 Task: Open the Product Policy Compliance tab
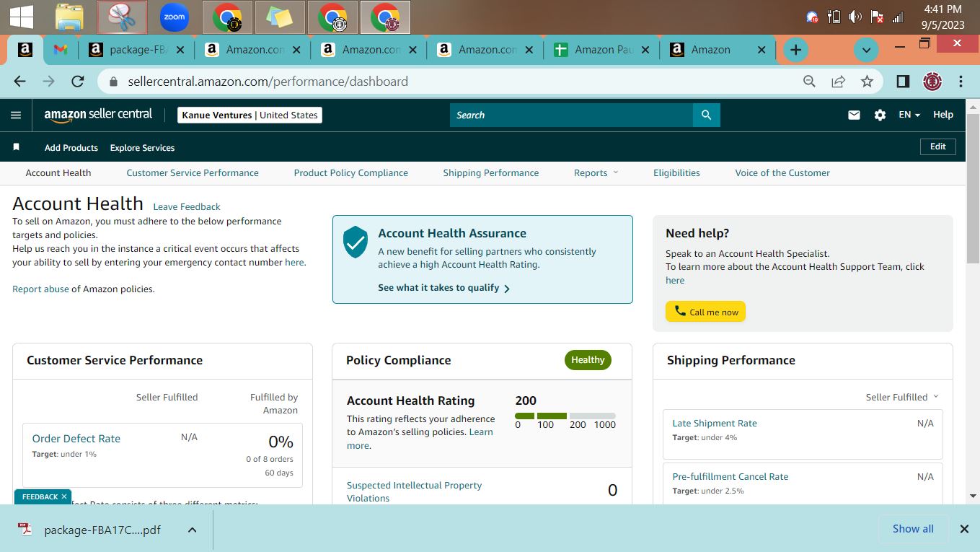tap(351, 172)
